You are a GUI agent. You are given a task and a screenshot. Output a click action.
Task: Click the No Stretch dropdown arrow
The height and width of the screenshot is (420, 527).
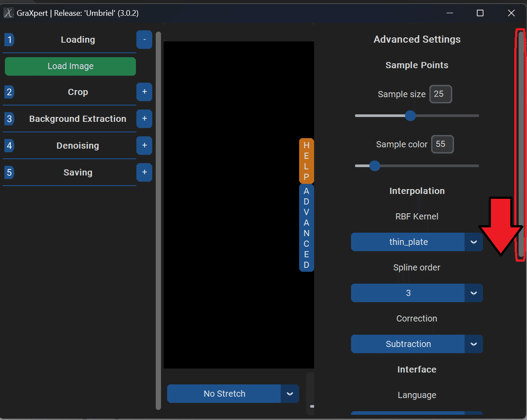[x=290, y=394]
